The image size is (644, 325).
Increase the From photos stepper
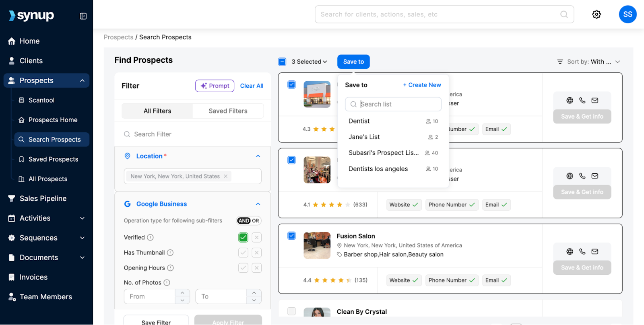(182, 293)
